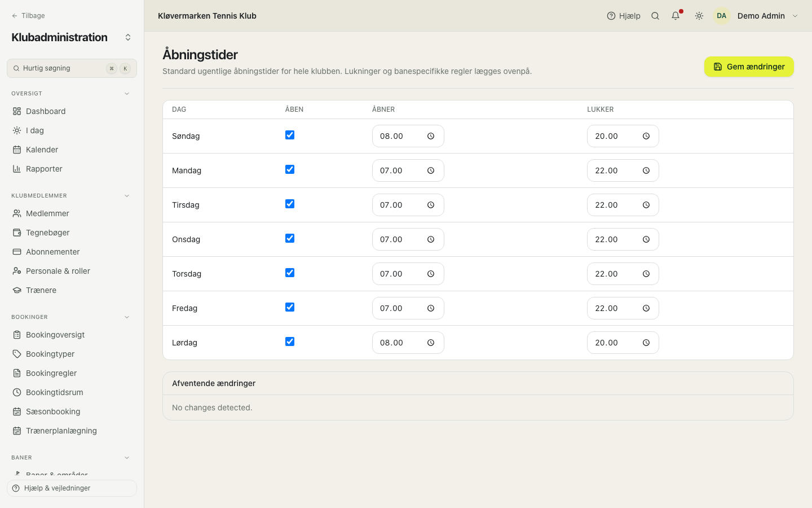Open clock picker for Lørdag closing time
The image size is (812, 508).
646,343
